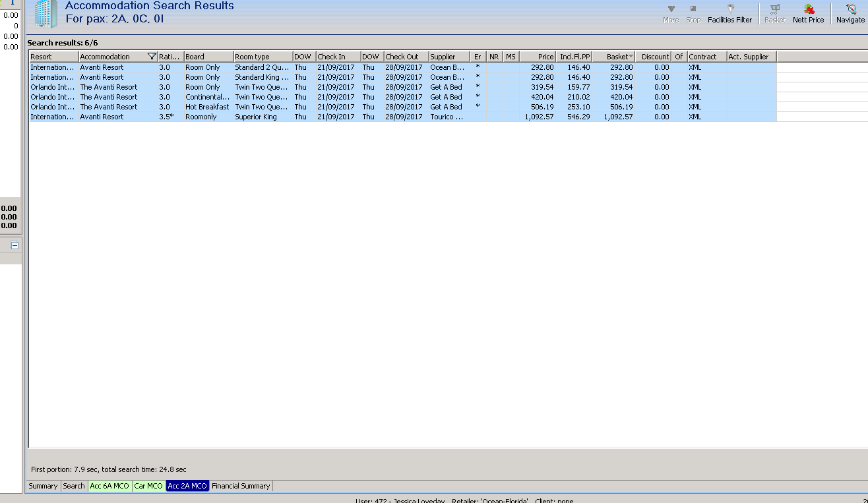Collapse left panel using minus icon
The width and height of the screenshot is (868, 503).
[15, 245]
